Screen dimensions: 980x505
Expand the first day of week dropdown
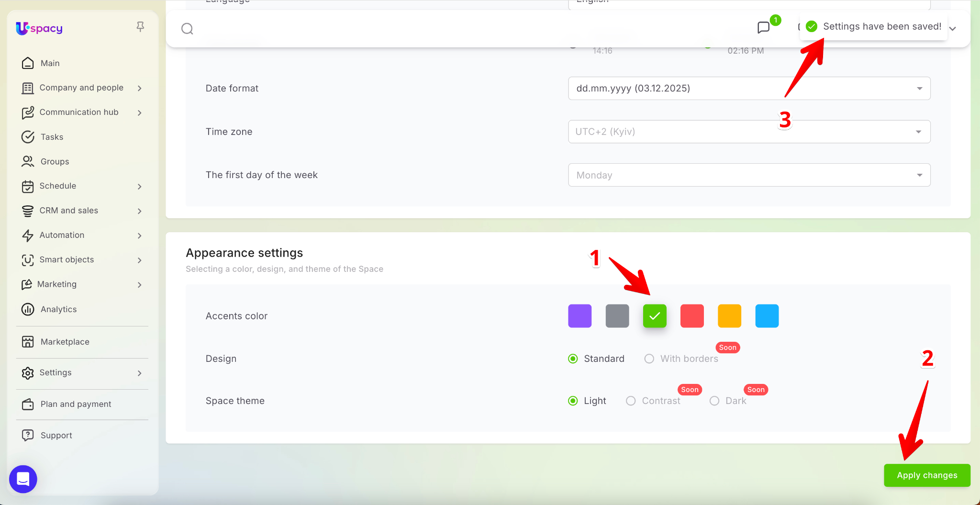749,175
